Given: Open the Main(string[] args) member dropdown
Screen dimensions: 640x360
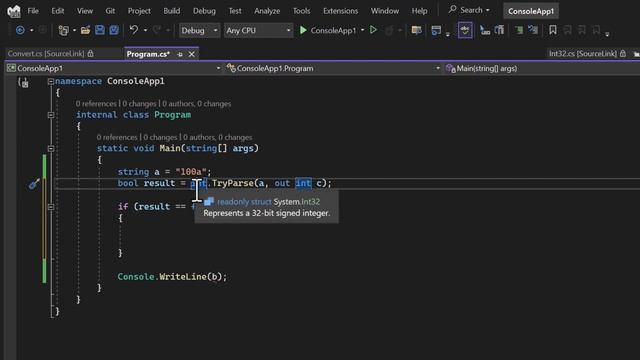Looking at the screenshot, I should pyautogui.click(x=542, y=68).
